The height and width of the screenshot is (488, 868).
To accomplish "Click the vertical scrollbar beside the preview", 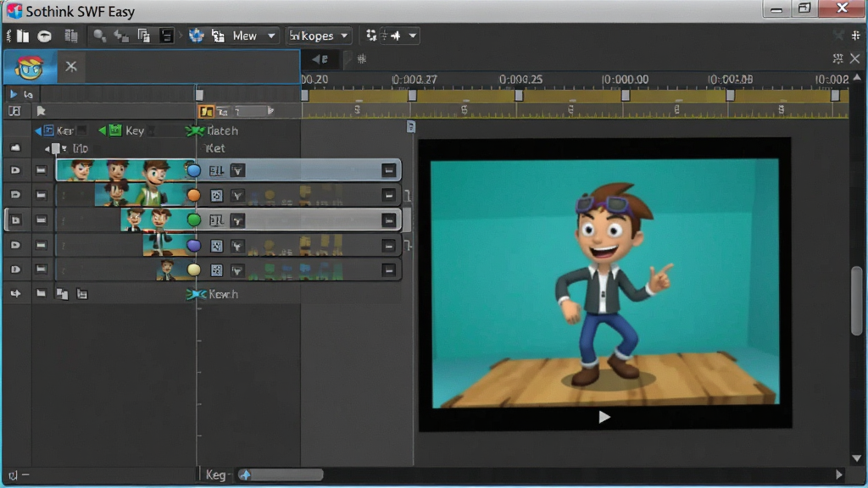I will 856,301.
